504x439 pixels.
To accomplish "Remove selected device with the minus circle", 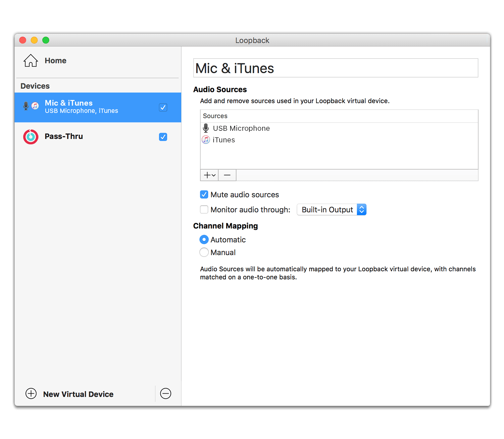I will pyautogui.click(x=166, y=394).
